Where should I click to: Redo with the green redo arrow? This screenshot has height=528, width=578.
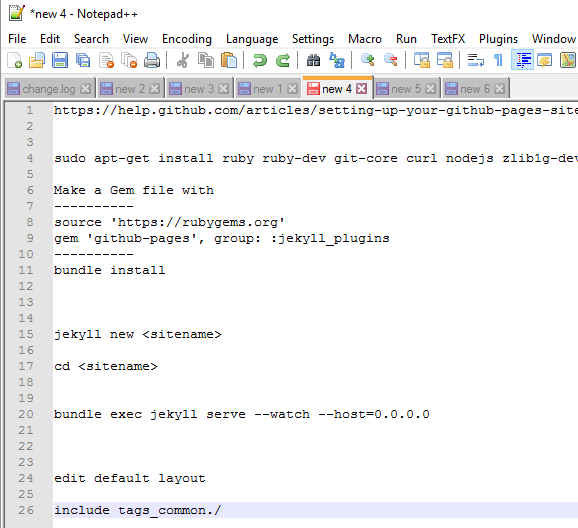pos(283,60)
